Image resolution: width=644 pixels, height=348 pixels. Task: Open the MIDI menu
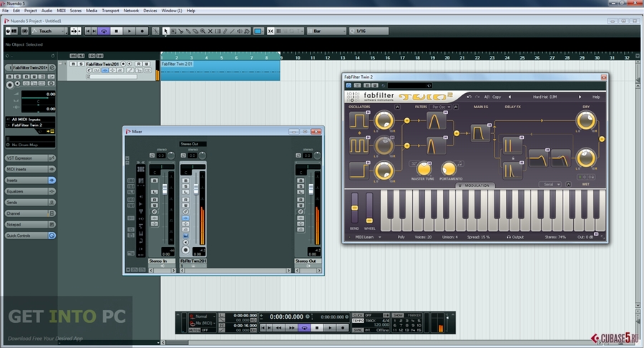click(62, 11)
